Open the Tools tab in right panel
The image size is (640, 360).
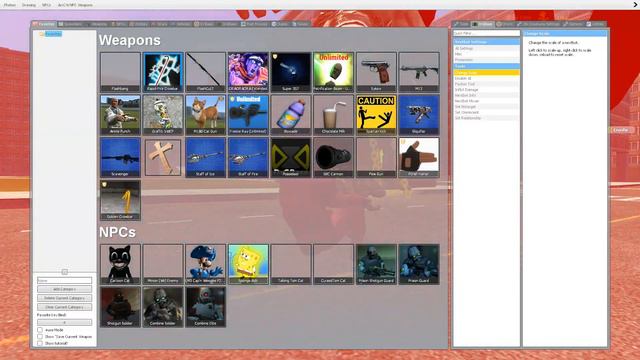click(x=462, y=24)
